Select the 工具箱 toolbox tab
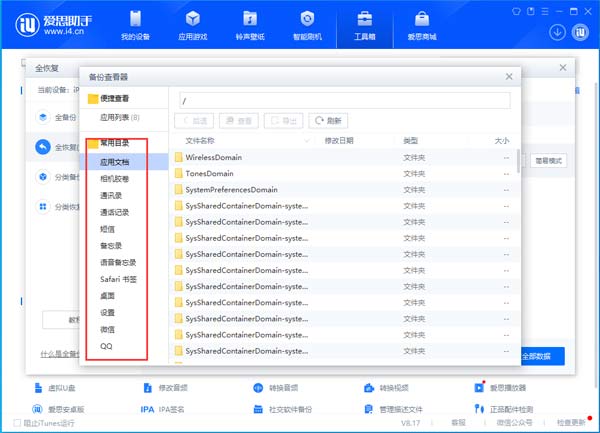 coord(365,25)
